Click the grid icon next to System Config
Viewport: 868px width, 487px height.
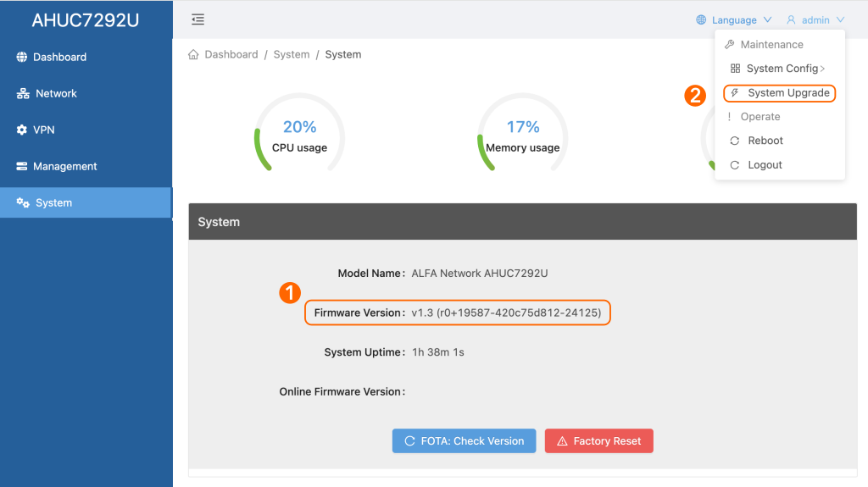735,69
